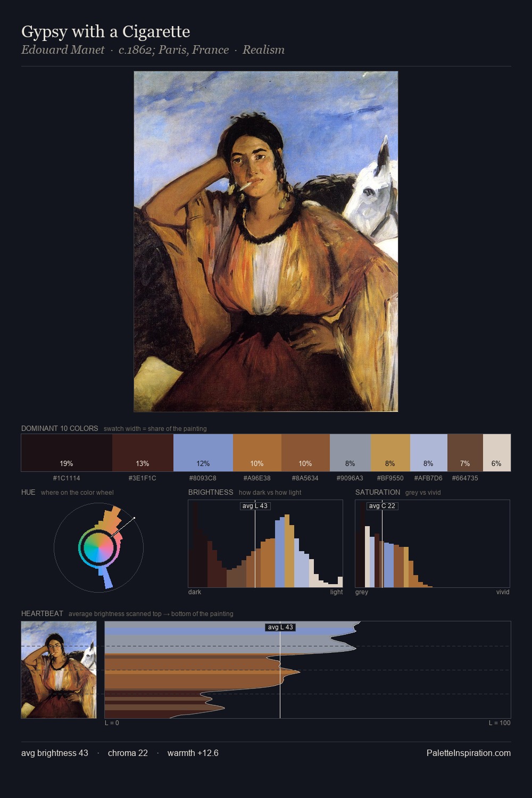Click the #9096A3 hex code label
The height and width of the screenshot is (798, 532).
pos(350,478)
